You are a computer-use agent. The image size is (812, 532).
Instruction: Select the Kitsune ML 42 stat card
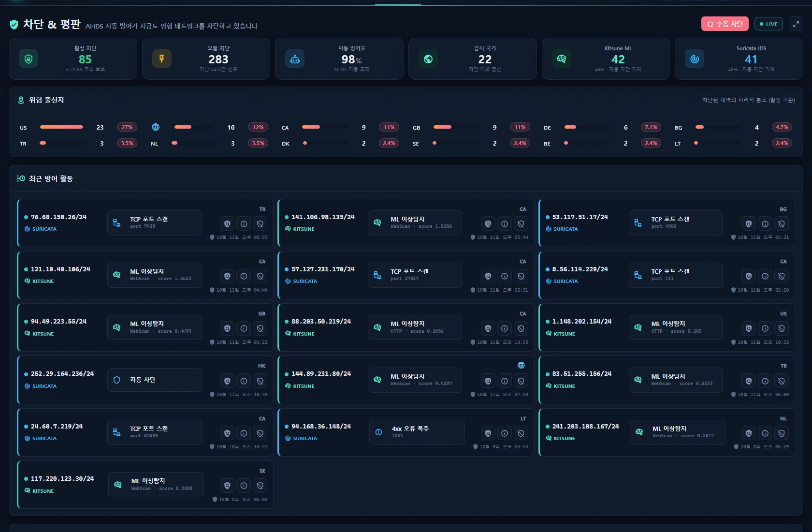[606, 59]
